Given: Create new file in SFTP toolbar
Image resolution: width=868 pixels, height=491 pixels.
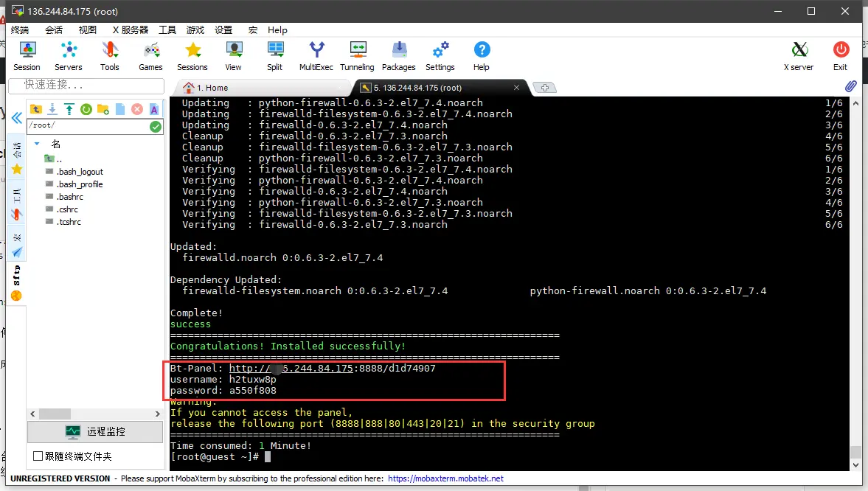Looking at the screenshot, I should [120, 109].
